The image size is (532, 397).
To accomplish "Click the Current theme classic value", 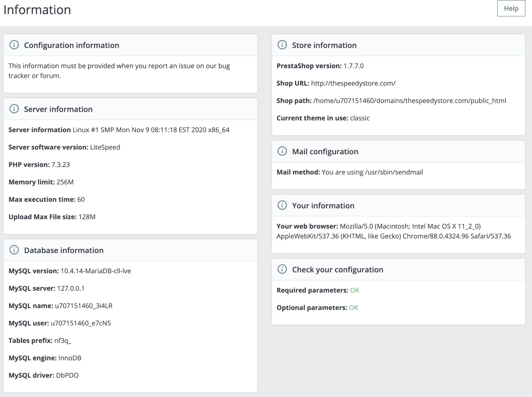I will coord(360,118).
